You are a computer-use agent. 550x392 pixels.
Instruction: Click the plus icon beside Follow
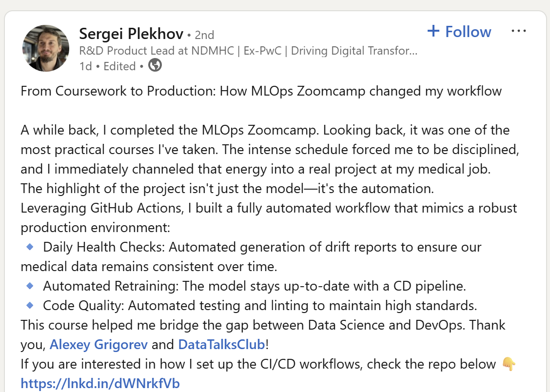(433, 32)
